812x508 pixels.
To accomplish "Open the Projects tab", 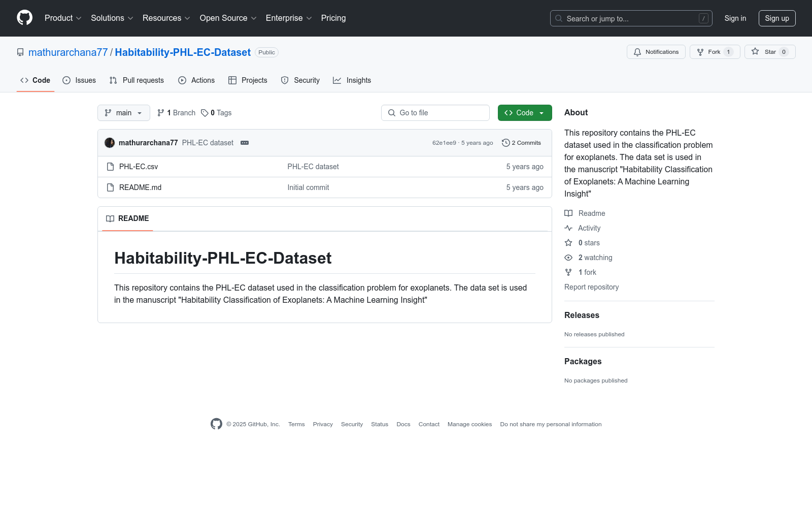I will tap(248, 80).
